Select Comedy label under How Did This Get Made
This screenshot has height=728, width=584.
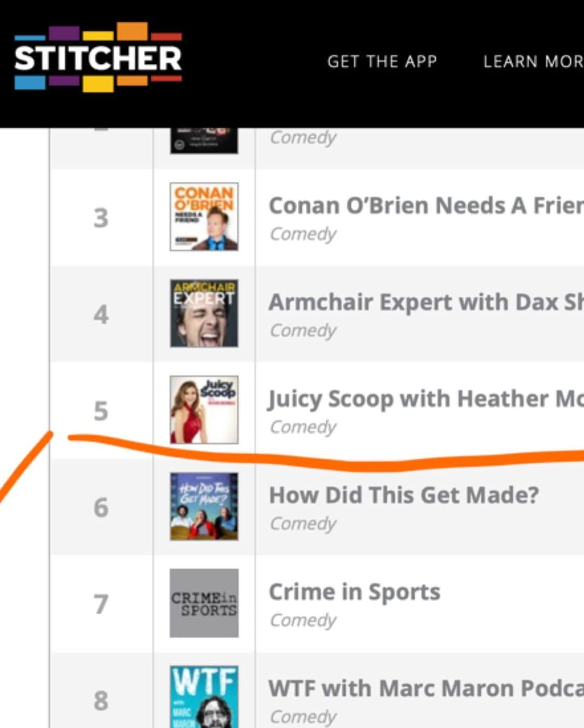click(303, 523)
